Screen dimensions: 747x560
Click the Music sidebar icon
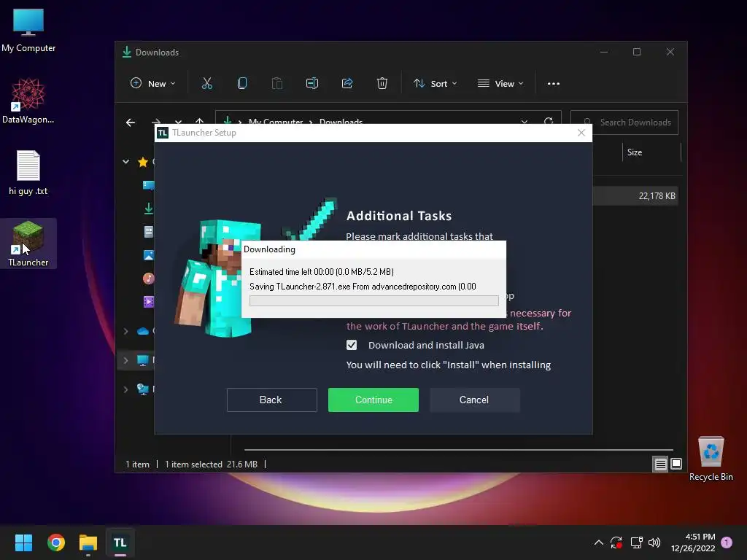pyautogui.click(x=149, y=278)
